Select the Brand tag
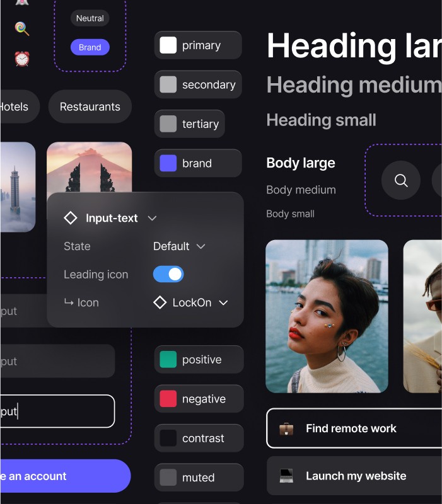The height and width of the screenshot is (504, 442). click(90, 47)
